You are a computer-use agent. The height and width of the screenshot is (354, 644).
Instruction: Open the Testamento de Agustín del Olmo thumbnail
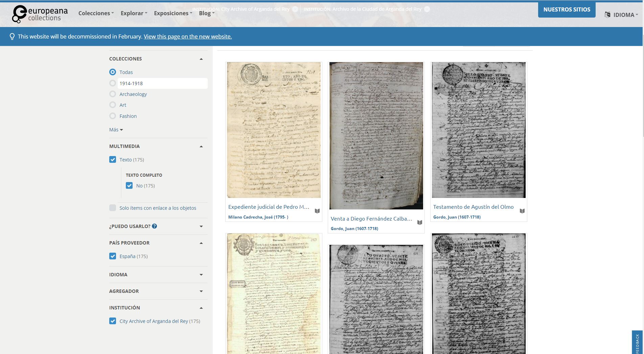point(479,130)
